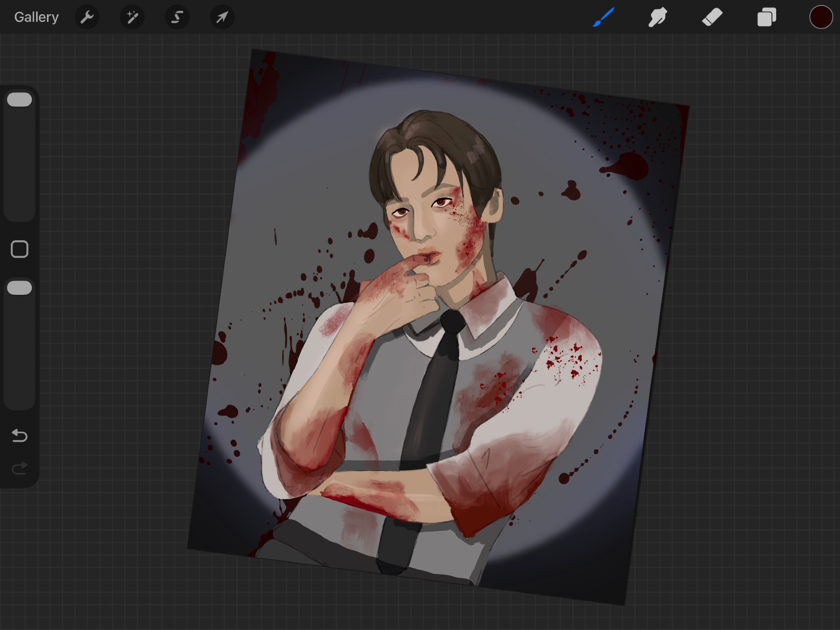Image resolution: width=840 pixels, height=630 pixels.
Task: Click the brush opacity slider handle
Action: tap(20, 288)
